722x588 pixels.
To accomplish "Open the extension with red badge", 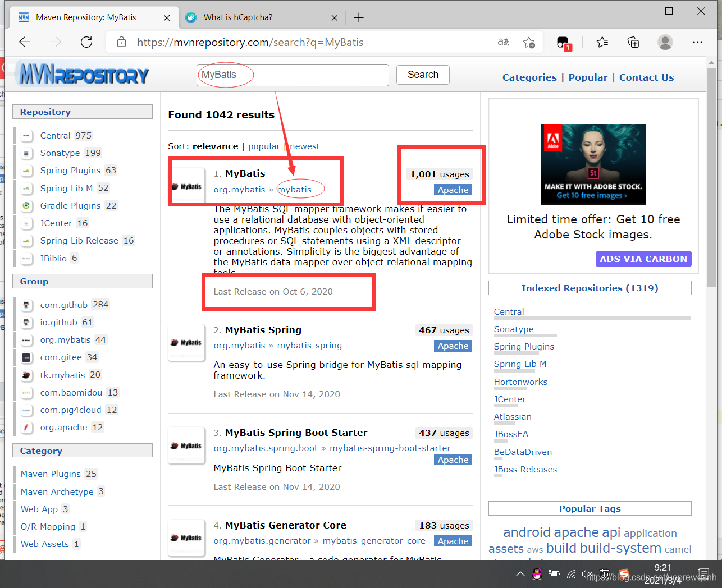I will [563, 43].
